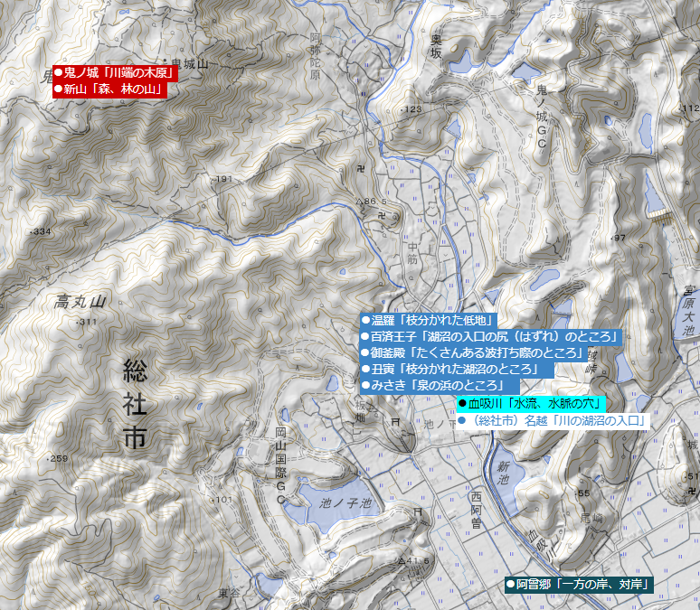Click the dark teal 阿曽郷 label
The image size is (700, 610).
(x=580, y=585)
